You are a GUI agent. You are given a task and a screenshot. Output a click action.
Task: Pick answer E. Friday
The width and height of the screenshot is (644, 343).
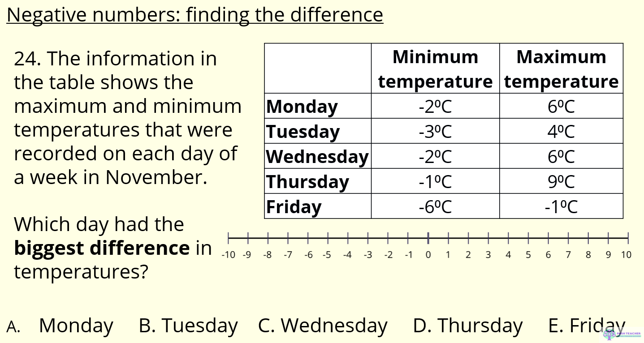click(x=587, y=326)
